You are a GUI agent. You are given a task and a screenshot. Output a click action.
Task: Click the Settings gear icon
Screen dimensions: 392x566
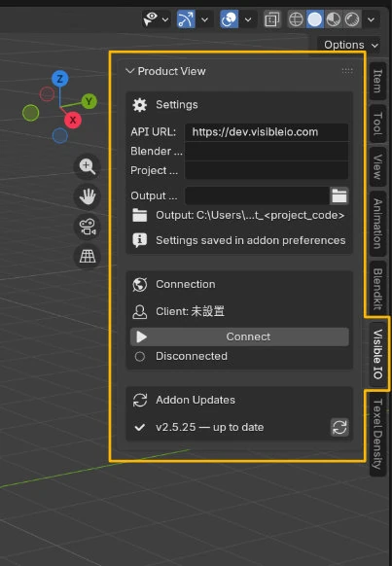140,105
